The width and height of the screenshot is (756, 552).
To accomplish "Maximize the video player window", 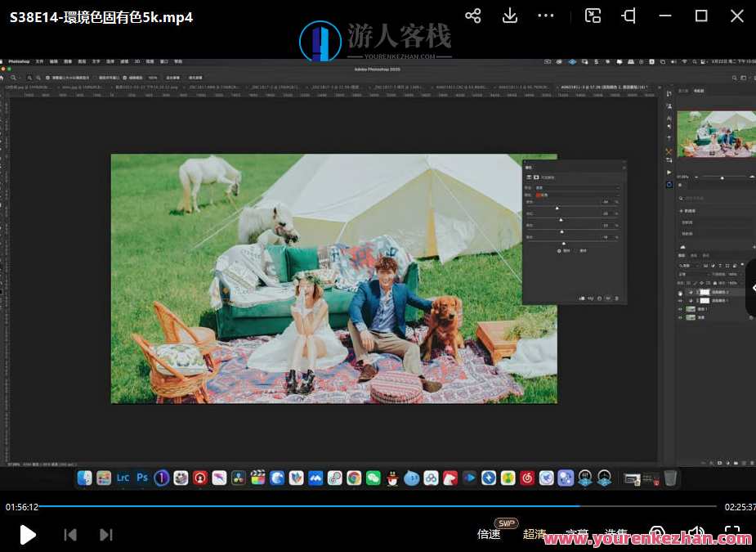I will (x=701, y=16).
